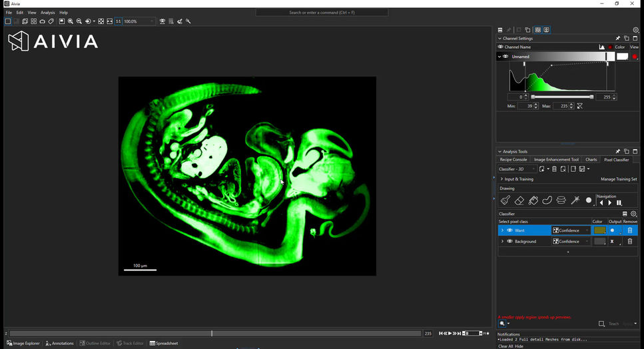This screenshot has height=349, width=644.
Task: Select the eraser drawing tool
Action: click(519, 200)
